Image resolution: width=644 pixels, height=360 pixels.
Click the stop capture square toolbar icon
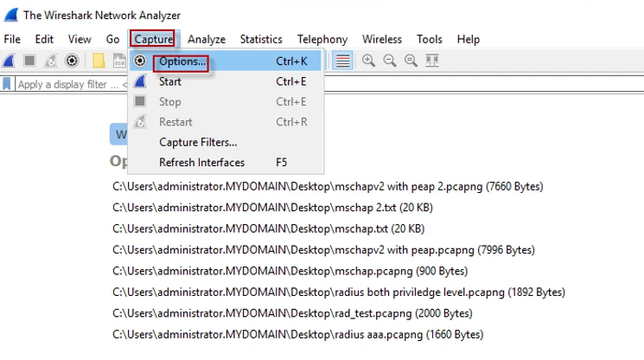pyautogui.click(x=29, y=61)
